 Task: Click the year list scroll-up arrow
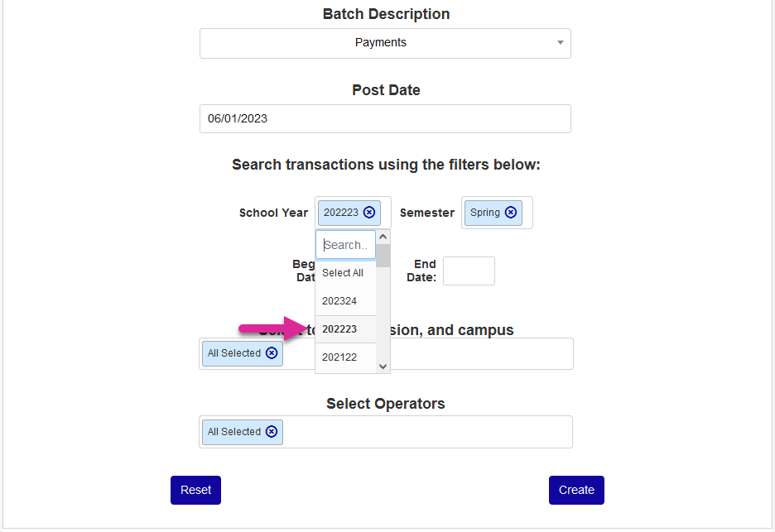(383, 237)
